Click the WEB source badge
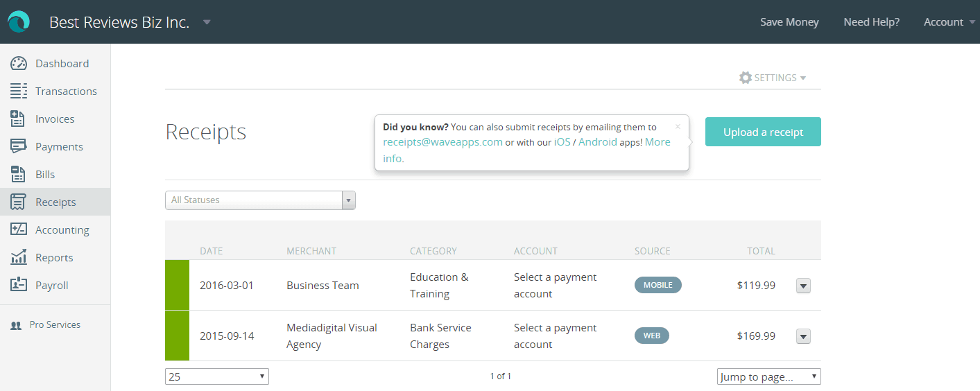The height and width of the screenshot is (391, 980). coord(652,336)
